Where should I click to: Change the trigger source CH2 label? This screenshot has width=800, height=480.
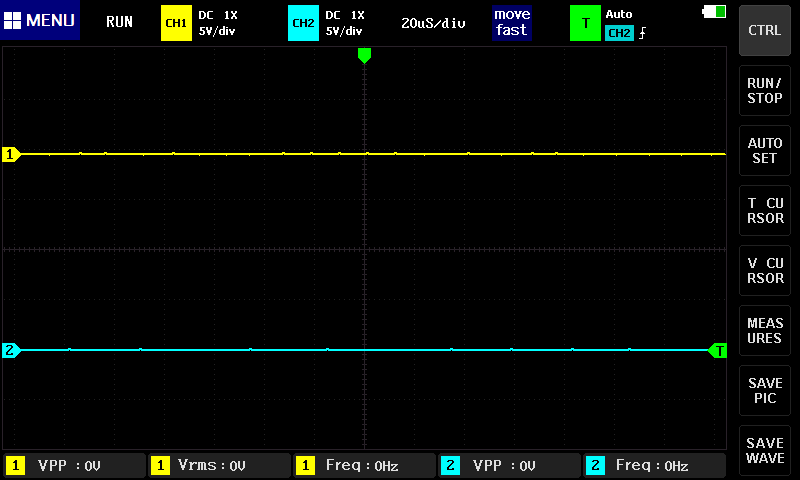point(619,33)
